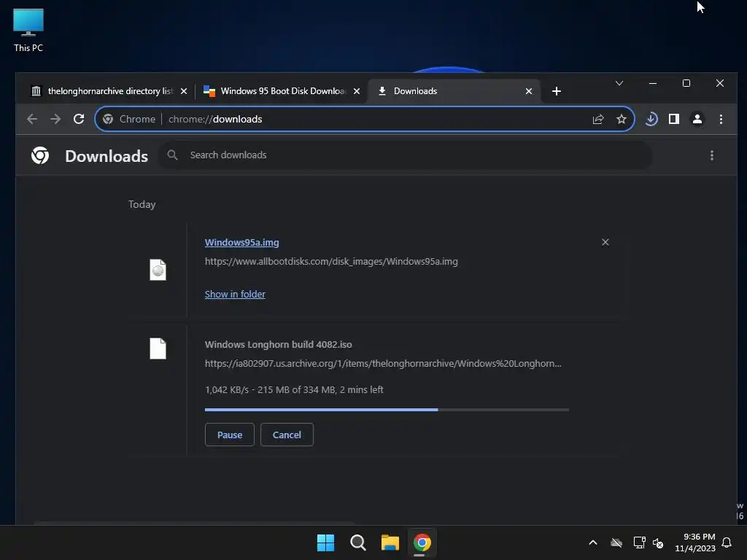Click the muted volume tray icon
The height and width of the screenshot is (560, 747).
pyautogui.click(x=659, y=542)
